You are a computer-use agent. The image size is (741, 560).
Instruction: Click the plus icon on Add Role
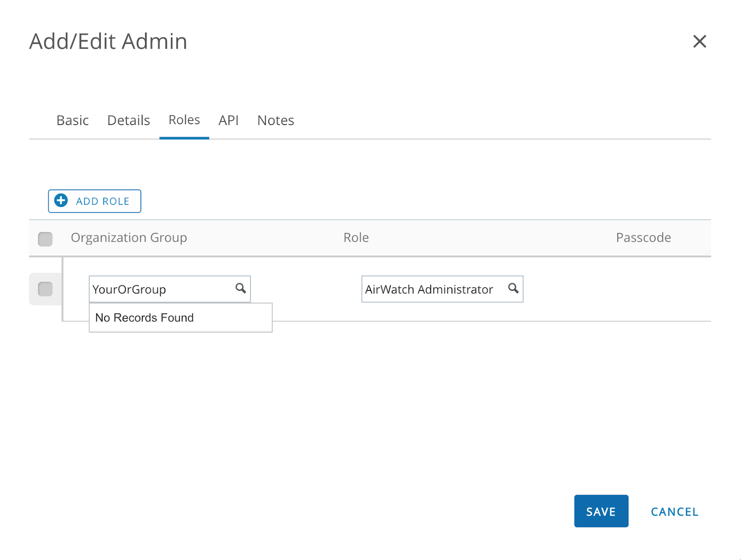61,201
